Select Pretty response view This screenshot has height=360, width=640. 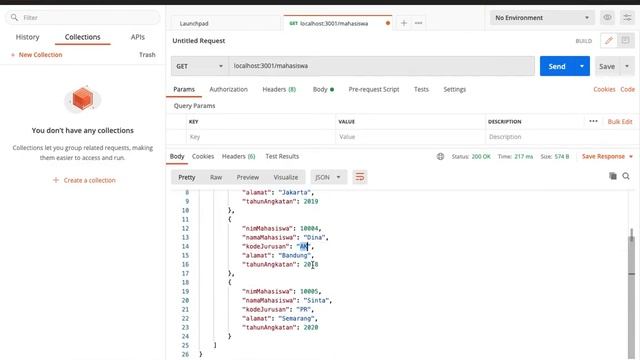point(187,177)
